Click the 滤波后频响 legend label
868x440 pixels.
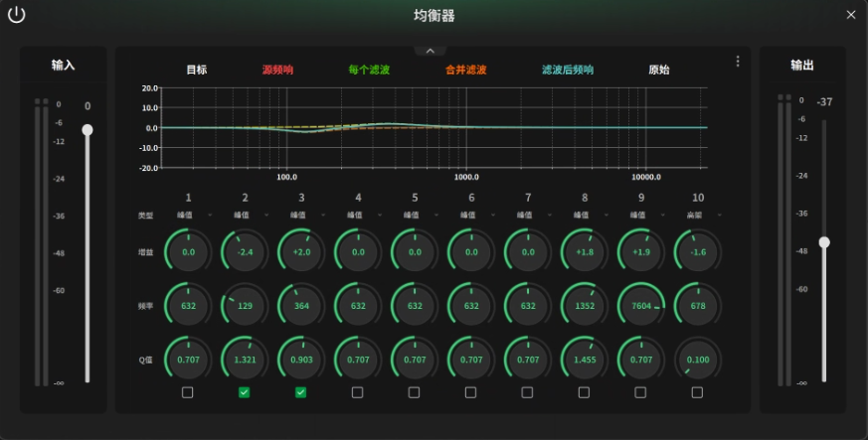point(567,71)
